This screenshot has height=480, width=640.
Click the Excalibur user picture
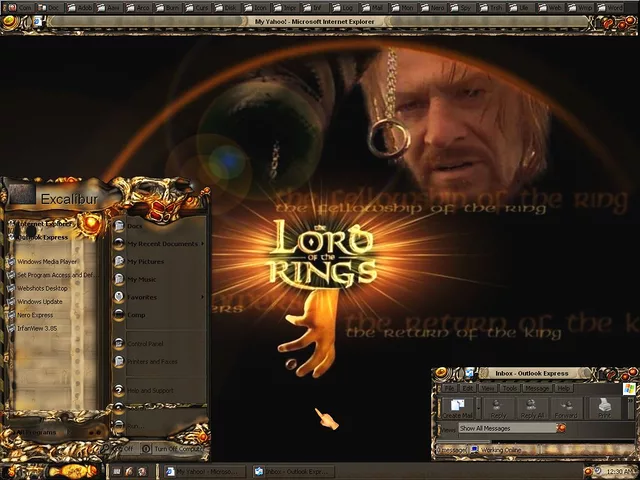tap(22, 194)
